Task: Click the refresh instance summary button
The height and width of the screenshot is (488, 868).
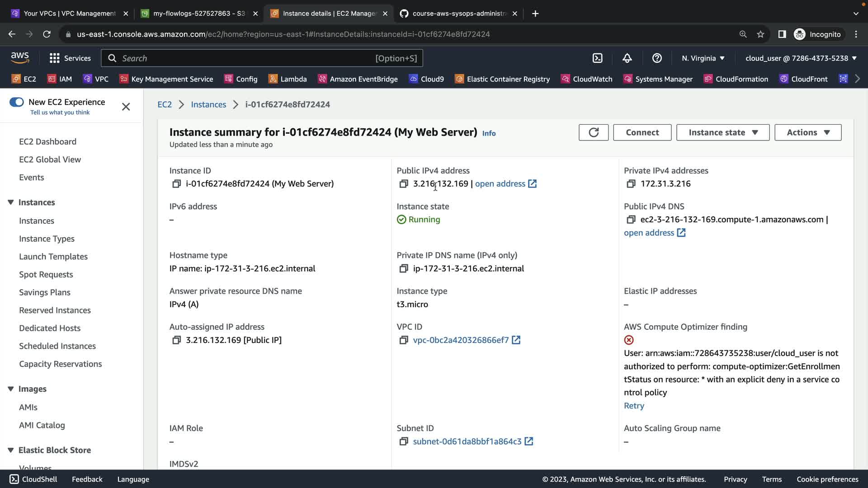Action: pos(593,132)
